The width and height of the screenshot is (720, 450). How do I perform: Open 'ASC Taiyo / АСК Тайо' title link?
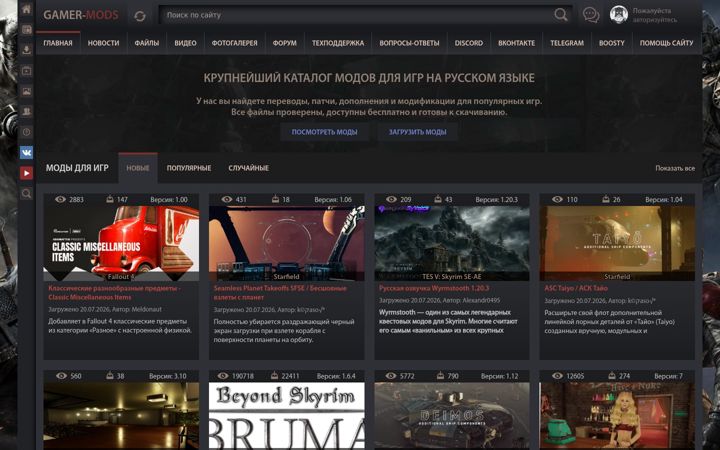coord(576,288)
